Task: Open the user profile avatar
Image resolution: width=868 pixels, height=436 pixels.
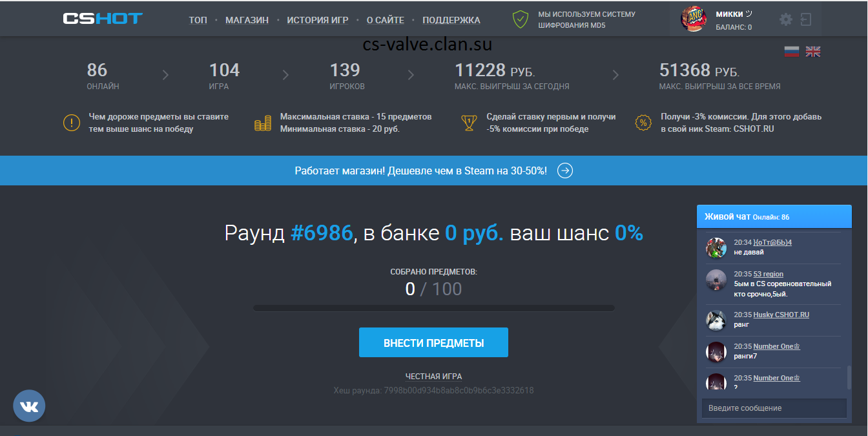Action: pos(694,19)
